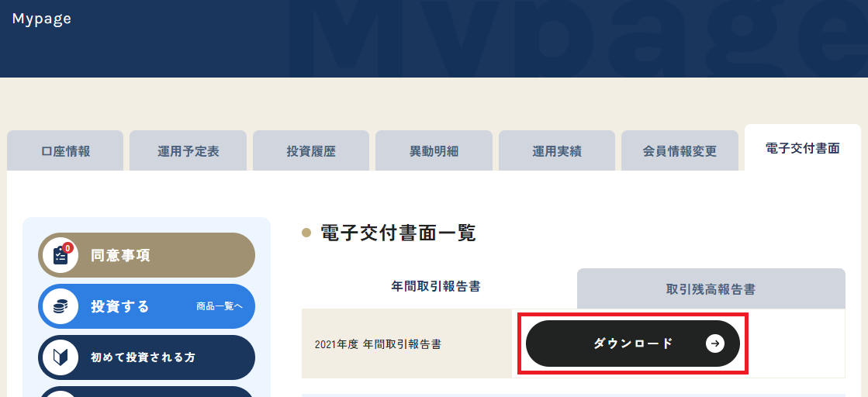
Task: Select the 電子交付書面 tab
Action: click(803, 148)
